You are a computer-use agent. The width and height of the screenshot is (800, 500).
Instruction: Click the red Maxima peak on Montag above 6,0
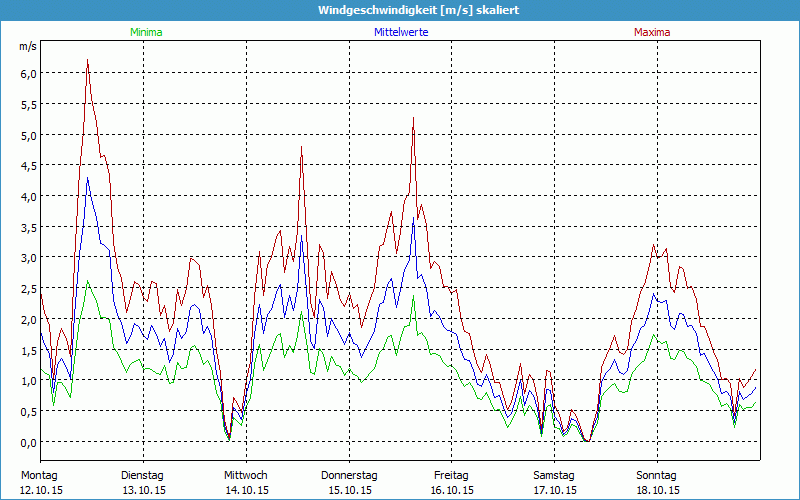[x=88, y=60]
